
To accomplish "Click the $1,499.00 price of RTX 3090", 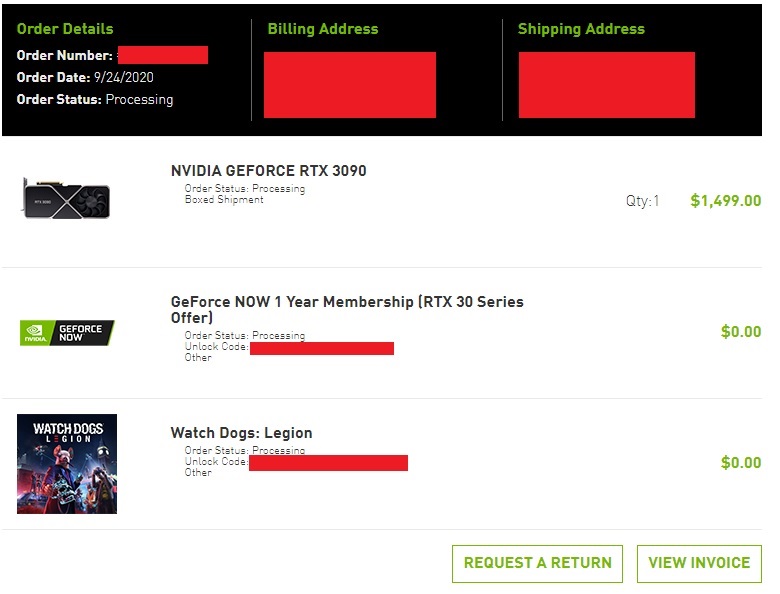I will (726, 201).
